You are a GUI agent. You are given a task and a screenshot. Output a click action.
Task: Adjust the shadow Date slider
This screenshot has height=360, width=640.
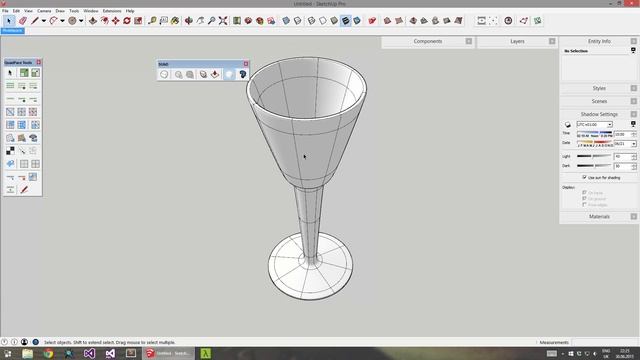(595, 144)
